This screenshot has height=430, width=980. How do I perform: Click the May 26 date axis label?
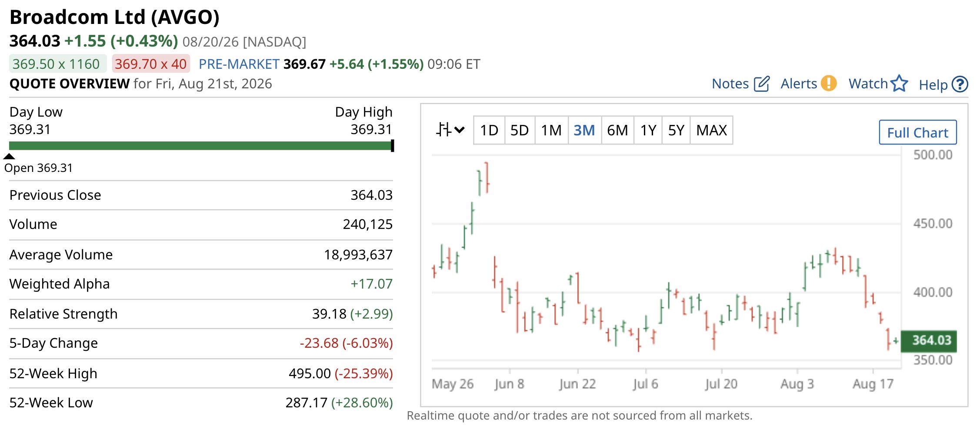(453, 384)
